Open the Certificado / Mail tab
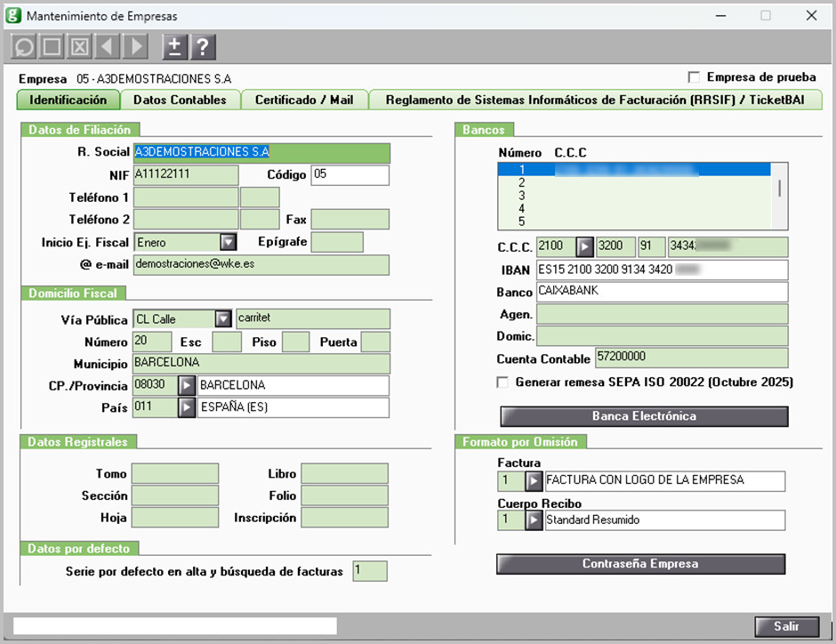This screenshot has height=644, width=836. coord(304,101)
